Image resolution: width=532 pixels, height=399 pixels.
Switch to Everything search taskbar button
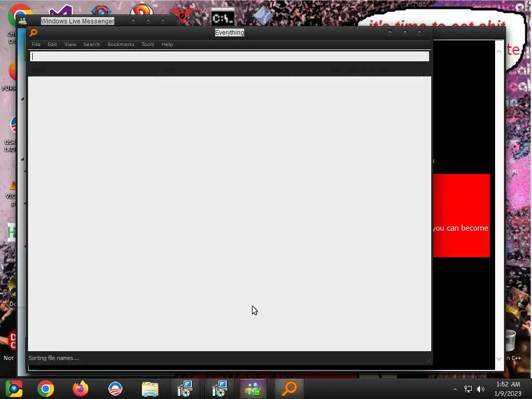[x=289, y=389]
